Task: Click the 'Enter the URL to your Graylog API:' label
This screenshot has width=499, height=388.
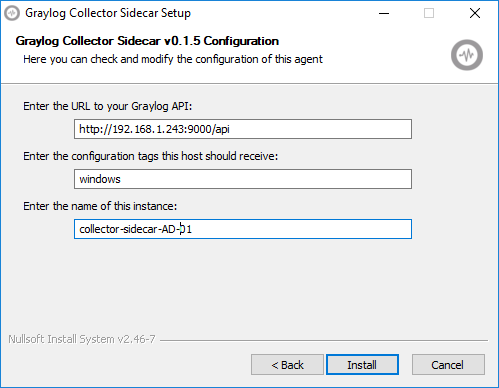Action: (108, 106)
